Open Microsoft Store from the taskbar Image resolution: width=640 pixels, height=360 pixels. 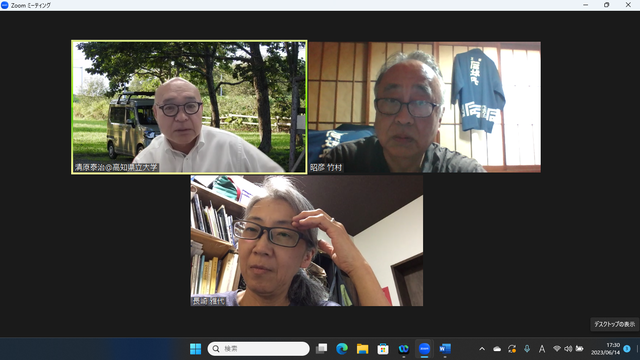coord(383,349)
